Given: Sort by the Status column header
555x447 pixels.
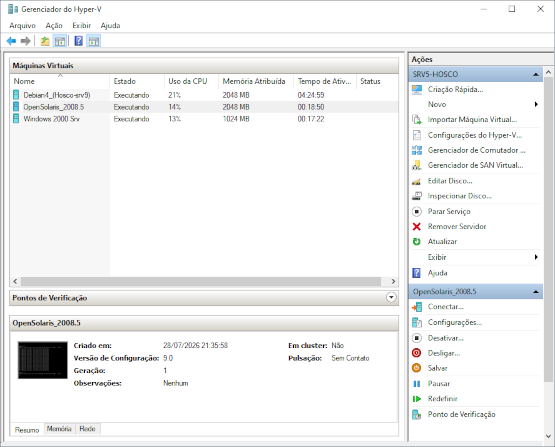Looking at the screenshot, I should pos(377,81).
